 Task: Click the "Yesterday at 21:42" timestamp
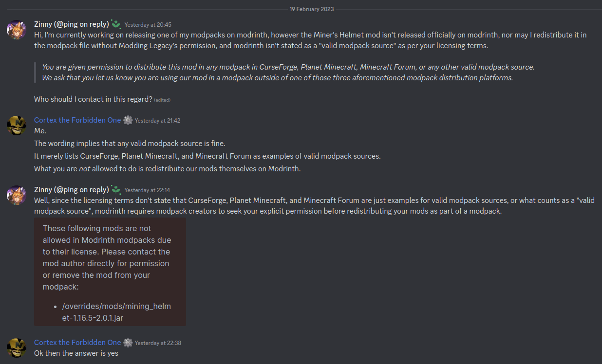(157, 120)
